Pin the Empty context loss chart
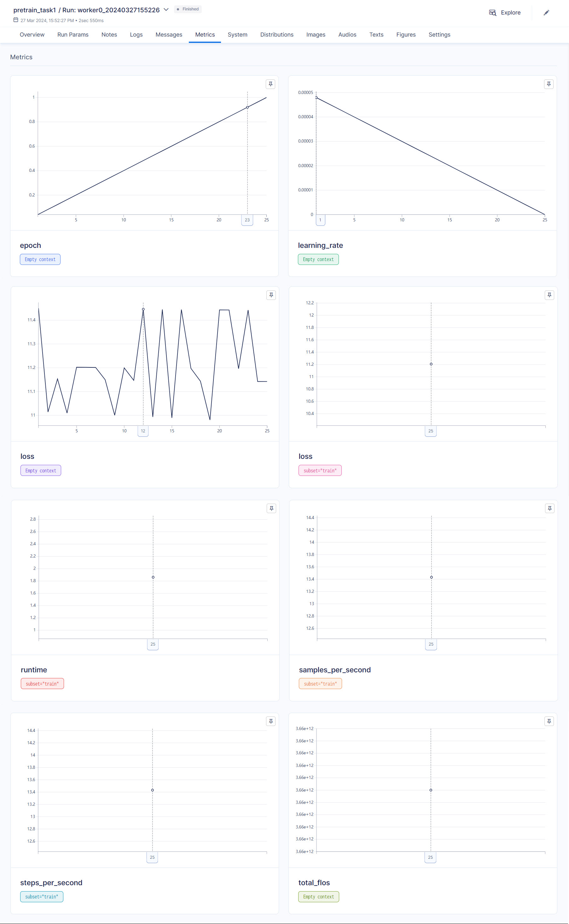Screen dimensions: 569x924 pyautogui.click(x=271, y=295)
